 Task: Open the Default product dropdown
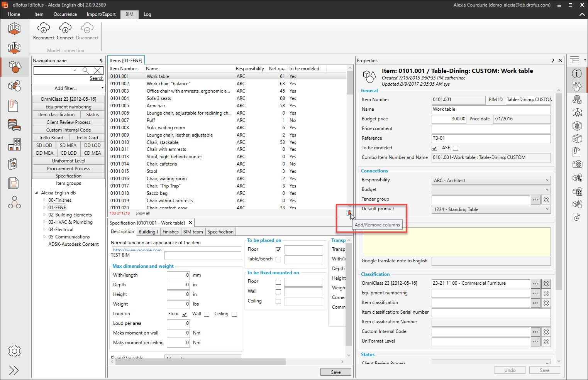pyautogui.click(x=491, y=209)
